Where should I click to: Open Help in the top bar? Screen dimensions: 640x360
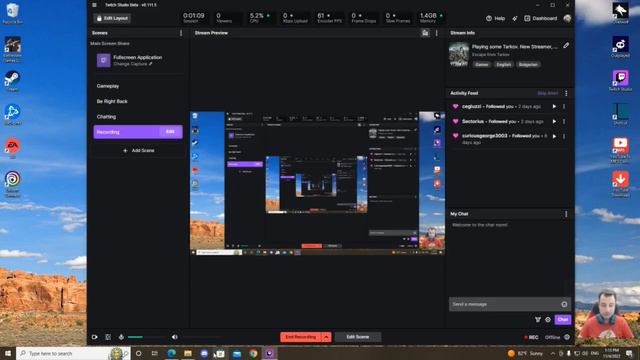point(496,18)
